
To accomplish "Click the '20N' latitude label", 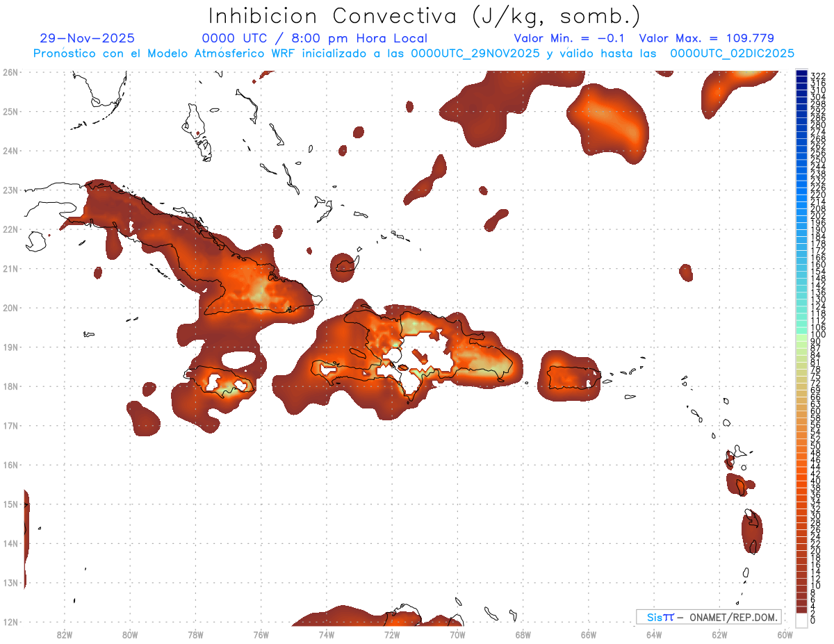I will click(x=10, y=308).
